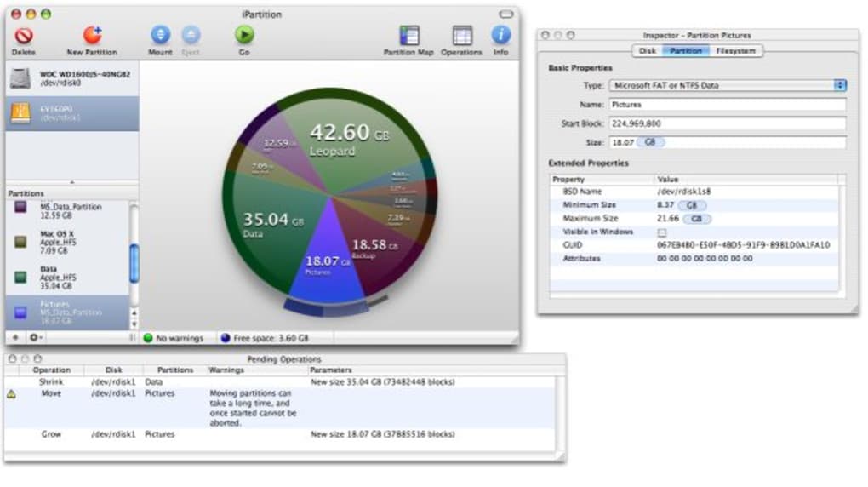Screen dimensions: 868x487
Task: Switch to the Filesystem inspector tab
Action: [x=735, y=51]
